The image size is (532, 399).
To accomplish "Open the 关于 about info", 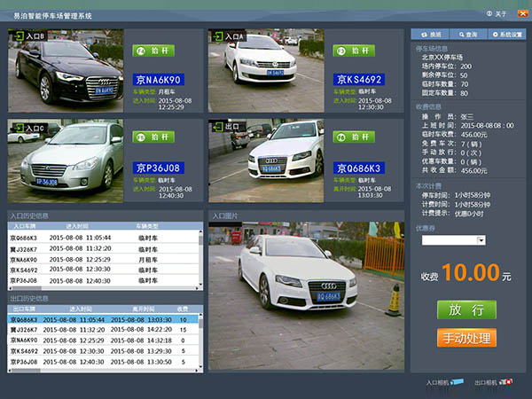I will click(497, 13).
